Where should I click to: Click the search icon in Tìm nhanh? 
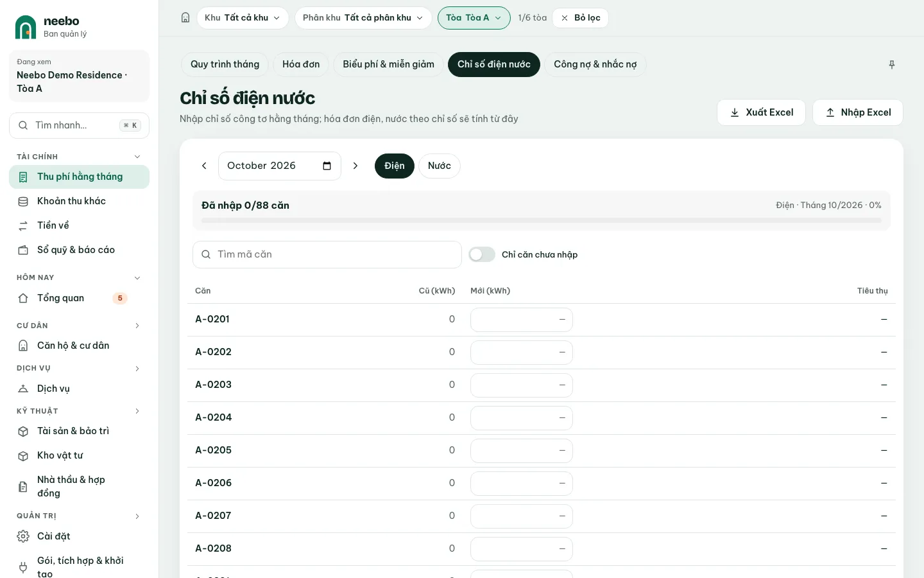click(x=23, y=125)
